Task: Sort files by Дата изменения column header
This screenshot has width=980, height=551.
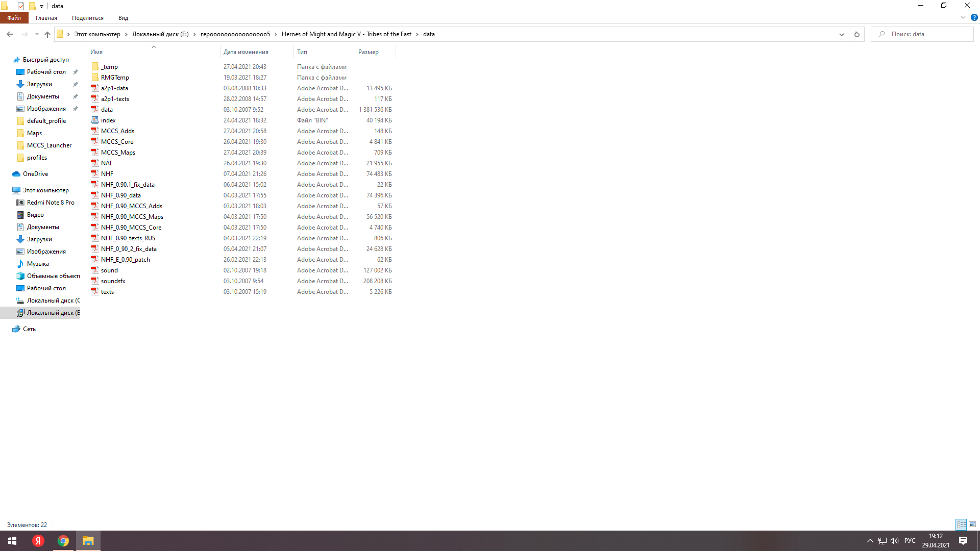Action: (246, 52)
